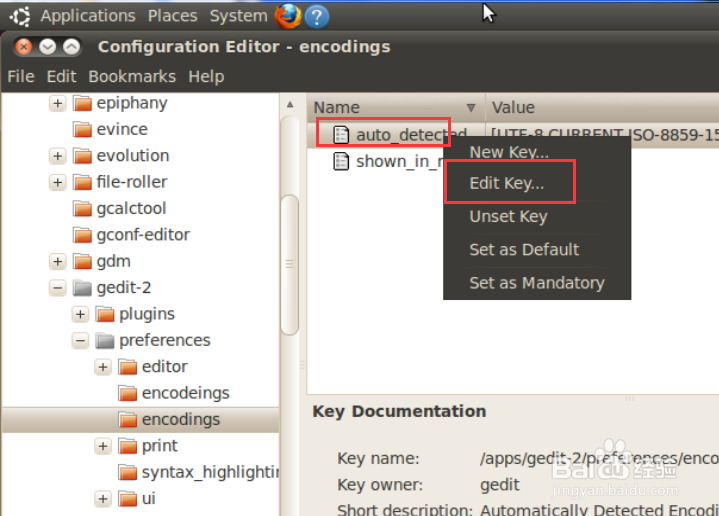
Task: Click the Key owner value gedit
Action: pos(500,485)
